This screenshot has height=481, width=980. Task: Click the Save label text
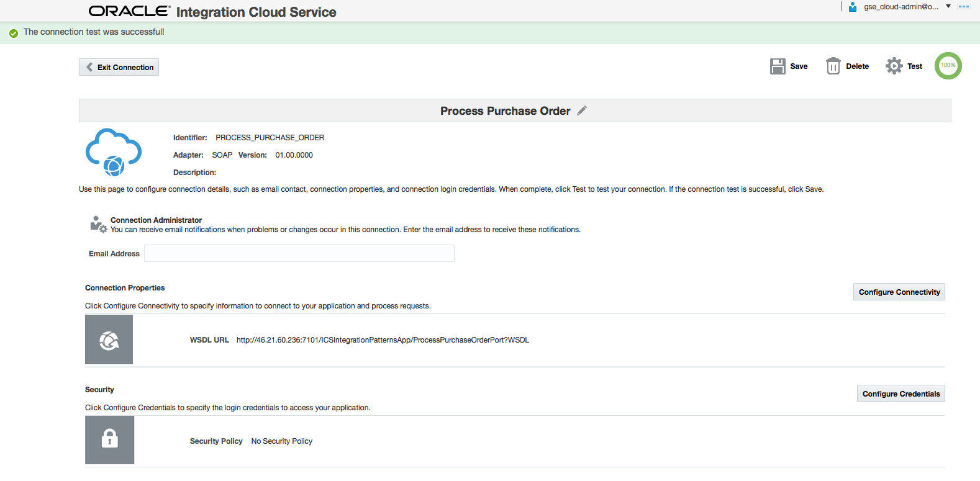pyautogui.click(x=799, y=66)
